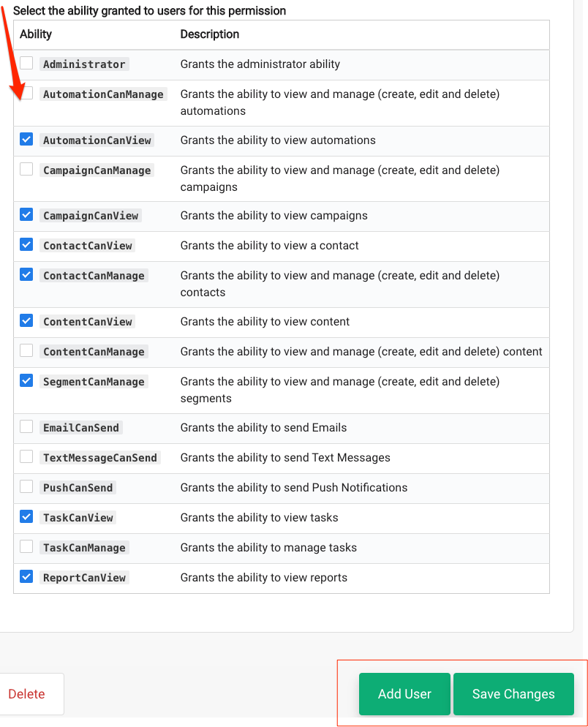Enable the EmailCanSend ability
The height and width of the screenshot is (727, 588).
tap(26, 426)
